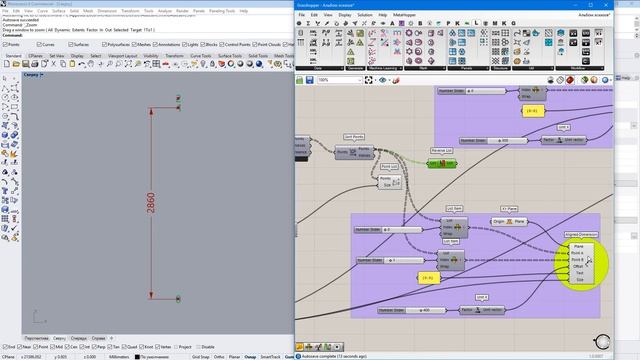Click the Grasshopper open file green icon
640x360 pixels.
(x=300, y=80)
